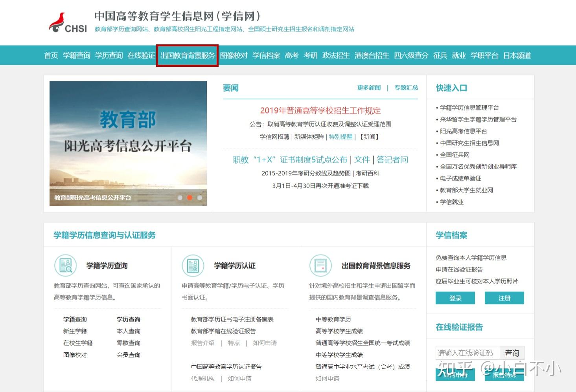Viewport: 576px width, 392px height.
Task: Switch to the 考研 navigation tab
Action: (310, 55)
